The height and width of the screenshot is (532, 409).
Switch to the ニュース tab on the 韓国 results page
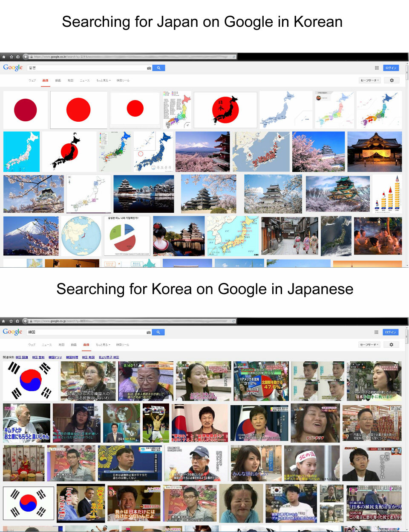[47, 345]
